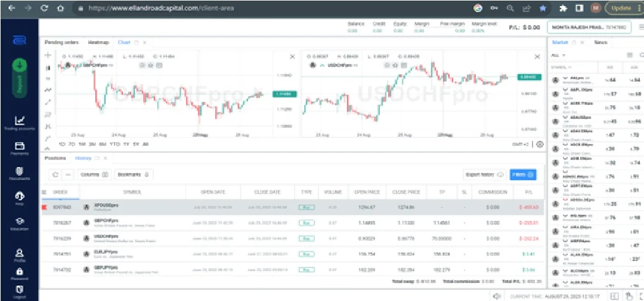Switch to Heatmap tab
This screenshot has height=301, width=644.
click(x=98, y=42)
